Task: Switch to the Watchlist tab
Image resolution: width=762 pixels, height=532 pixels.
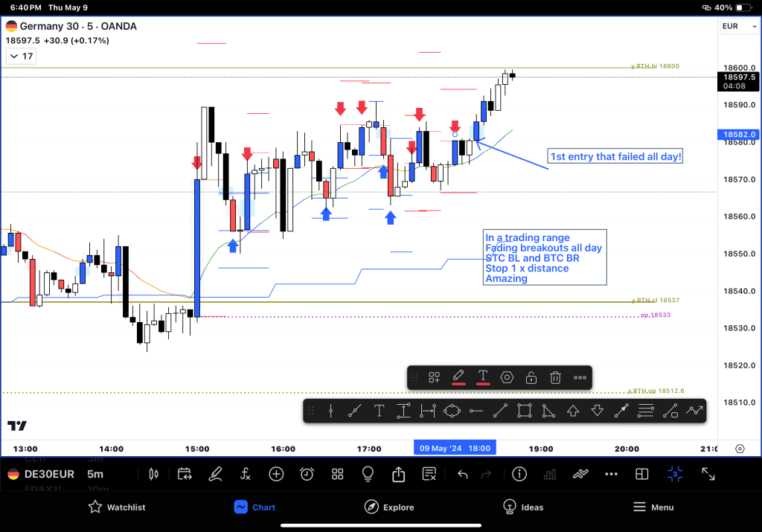Action: (x=117, y=507)
